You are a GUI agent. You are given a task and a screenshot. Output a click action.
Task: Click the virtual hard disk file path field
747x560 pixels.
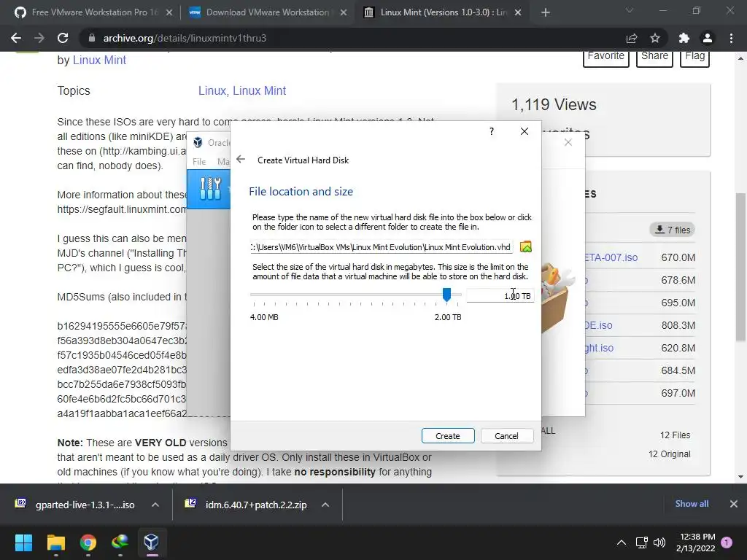[x=382, y=247]
